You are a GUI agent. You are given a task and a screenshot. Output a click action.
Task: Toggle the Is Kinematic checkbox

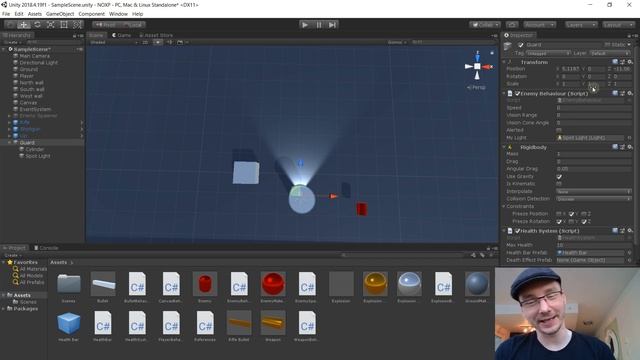coord(559,184)
